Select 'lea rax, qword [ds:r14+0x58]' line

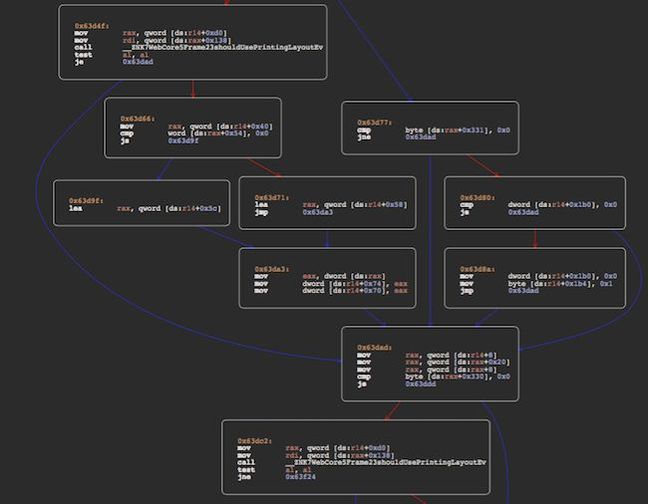pyautogui.click(x=331, y=205)
